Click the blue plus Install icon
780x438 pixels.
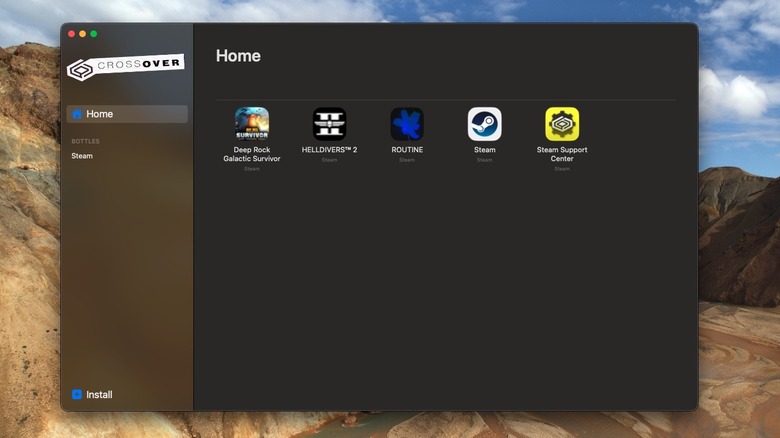pyautogui.click(x=77, y=394)
